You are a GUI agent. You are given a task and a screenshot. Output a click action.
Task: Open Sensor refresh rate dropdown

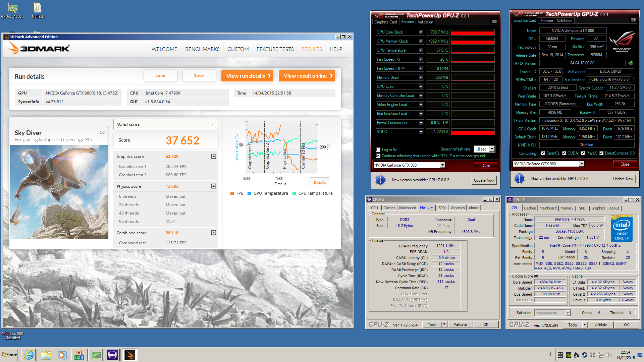click(x=492, y=149)
